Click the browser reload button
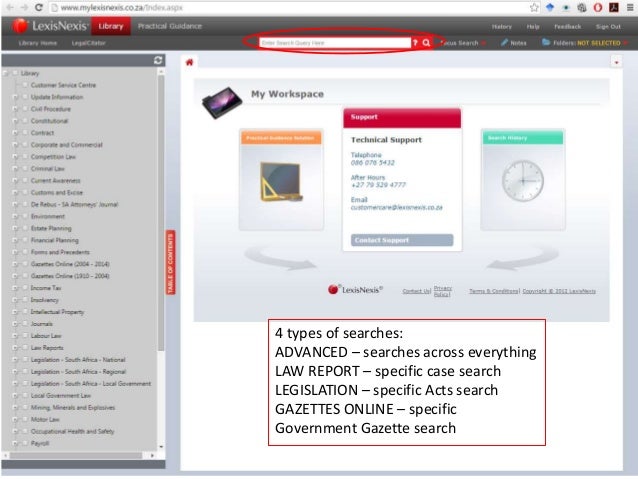This screenshot has height=479, width=638. pos(38,7)
